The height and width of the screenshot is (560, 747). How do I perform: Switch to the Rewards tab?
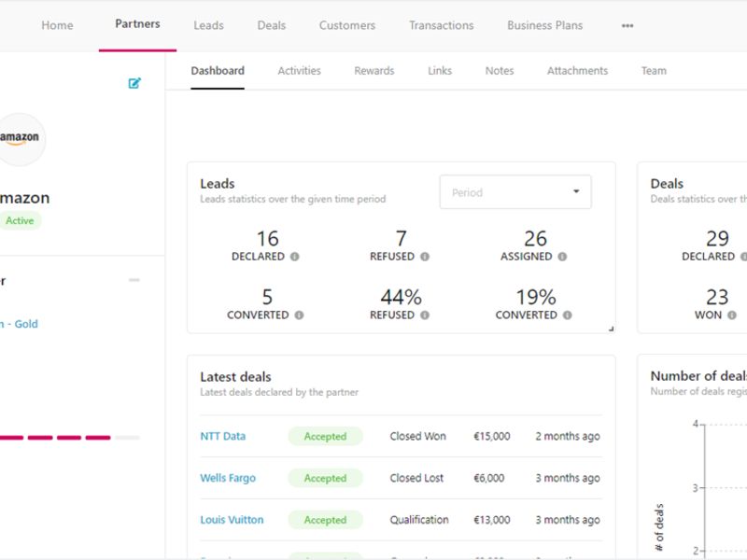pyautogui.click(x=374, y=71)
